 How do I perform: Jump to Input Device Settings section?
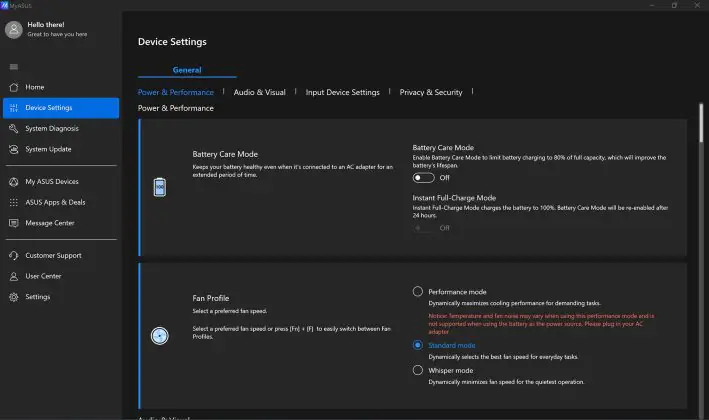pos(342,92)
